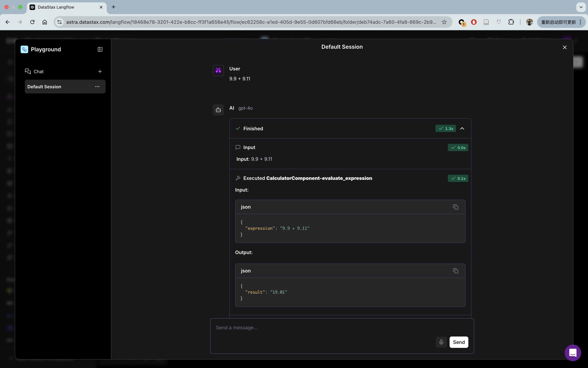
Task: Open the Chrome three-dot menu
Action: point(580,22)
